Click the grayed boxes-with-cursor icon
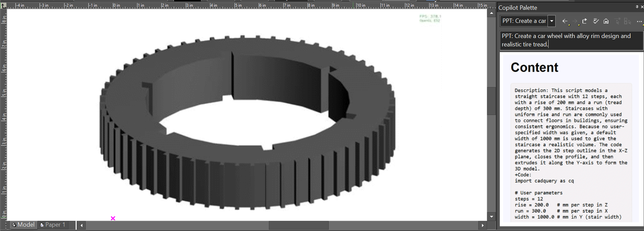 click(x=627, y=21)
